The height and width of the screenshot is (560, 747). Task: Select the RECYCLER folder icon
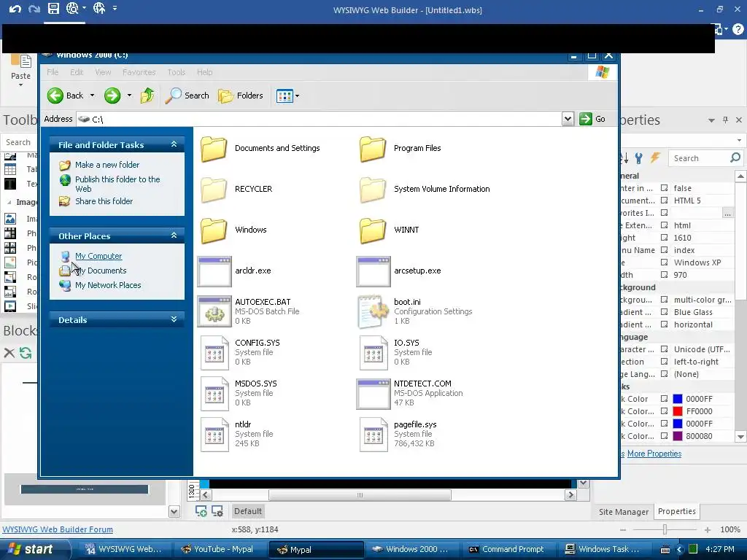click(214, 190)
